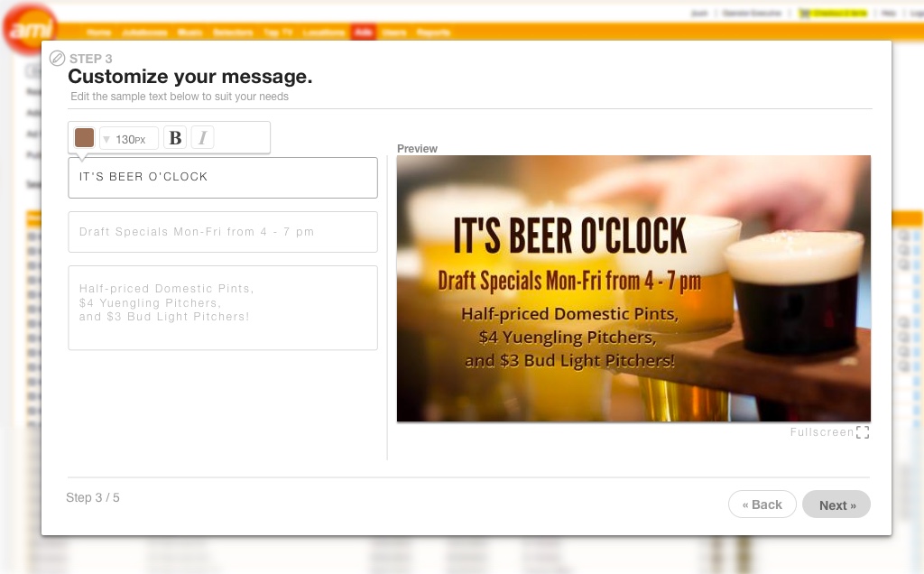Toggle bold formatting for the headline
The height and width of the screenshot is (574, 924).
point(176,138)
